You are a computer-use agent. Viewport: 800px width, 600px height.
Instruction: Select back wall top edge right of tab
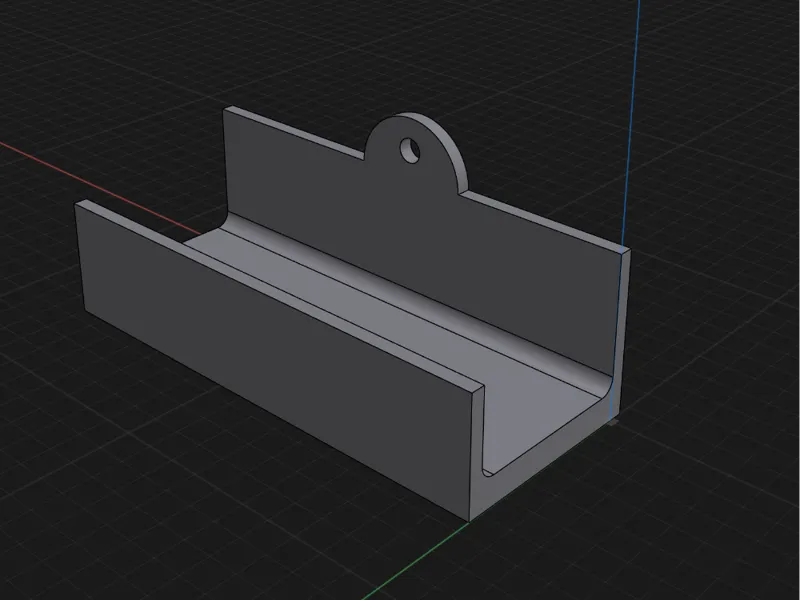pos(546,221)
